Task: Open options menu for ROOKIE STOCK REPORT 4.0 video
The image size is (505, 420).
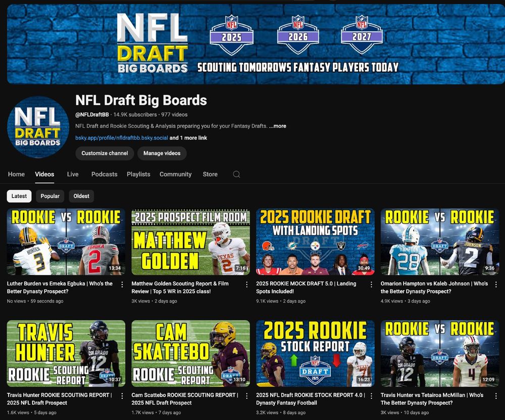Action: (x=371, y=396)
